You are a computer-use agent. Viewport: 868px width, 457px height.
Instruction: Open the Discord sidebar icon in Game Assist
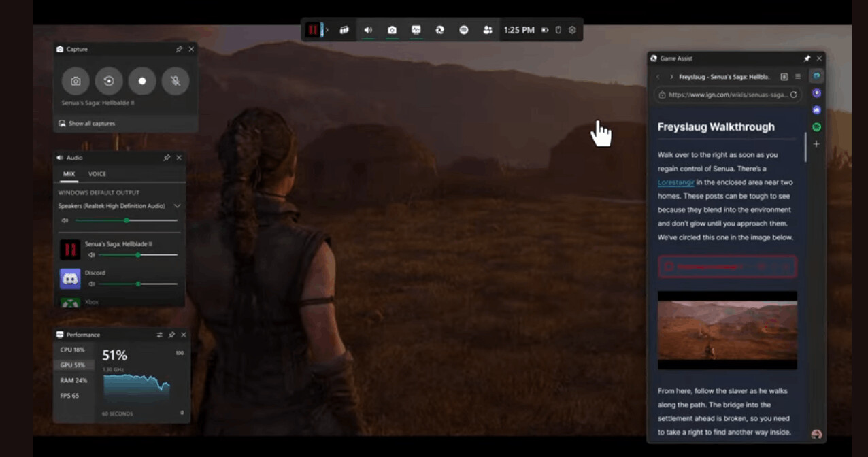816,110
